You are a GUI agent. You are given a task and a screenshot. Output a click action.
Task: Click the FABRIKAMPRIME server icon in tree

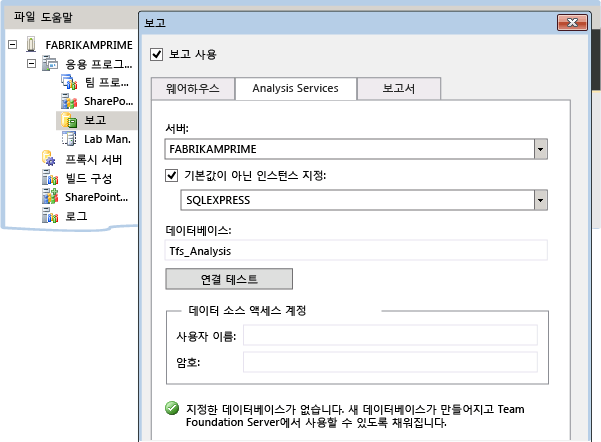click(31, 44)
